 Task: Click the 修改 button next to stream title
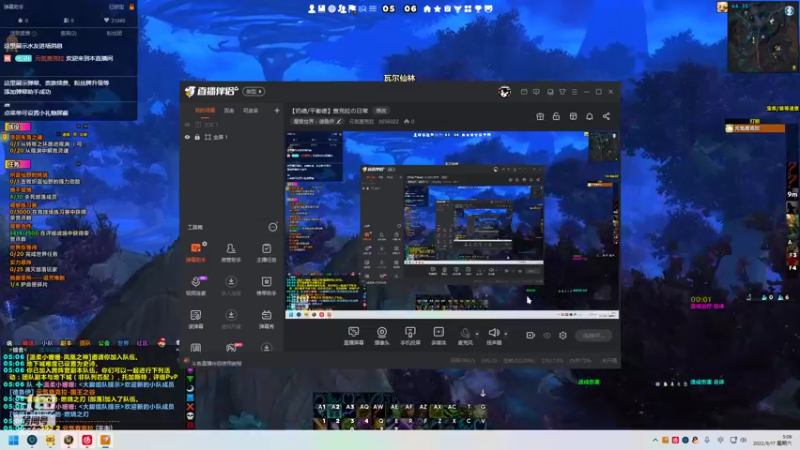click(381, 111)
